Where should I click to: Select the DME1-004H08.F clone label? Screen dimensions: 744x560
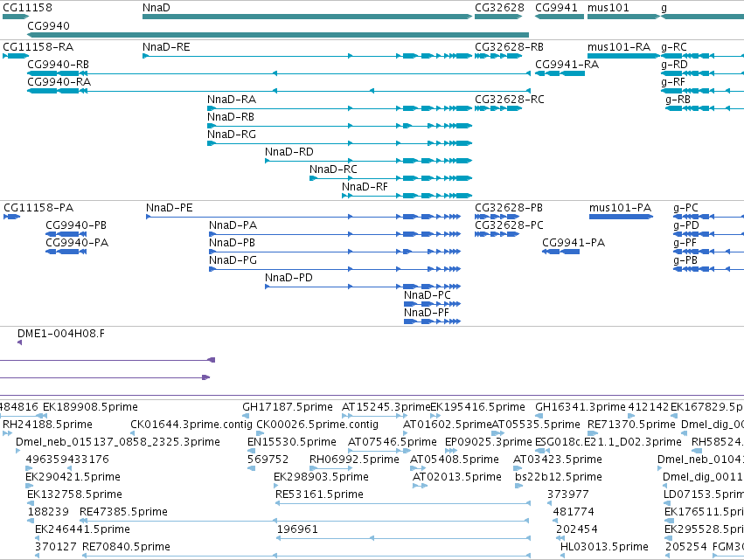pos(61,334)
